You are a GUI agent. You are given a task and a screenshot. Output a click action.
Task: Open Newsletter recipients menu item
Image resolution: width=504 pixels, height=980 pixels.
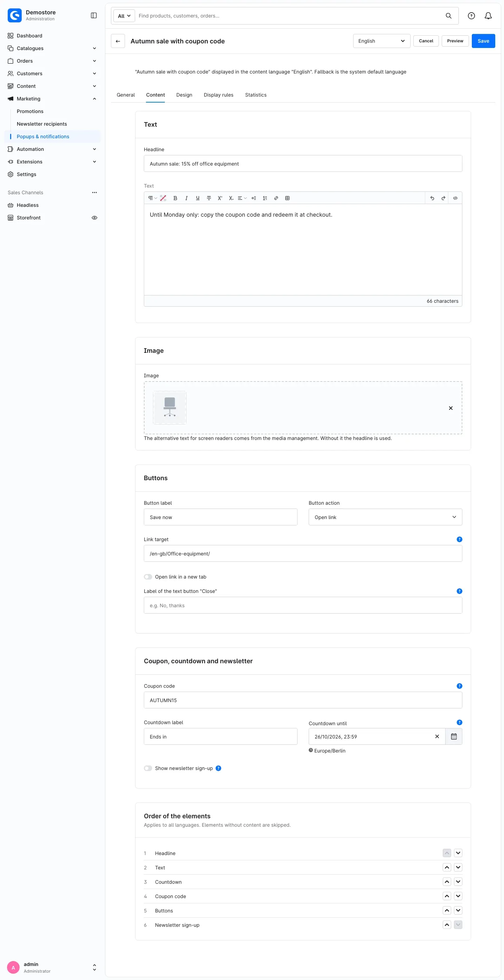click(42, 124)
